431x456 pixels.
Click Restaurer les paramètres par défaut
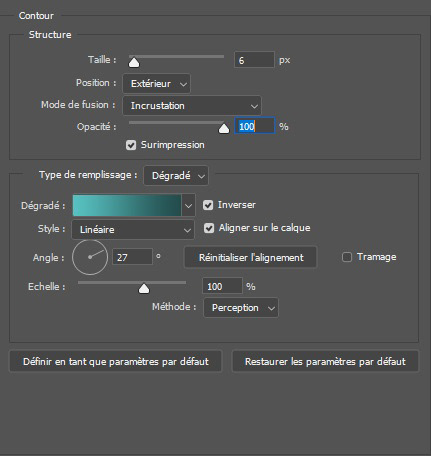click(x=325, y=361)
